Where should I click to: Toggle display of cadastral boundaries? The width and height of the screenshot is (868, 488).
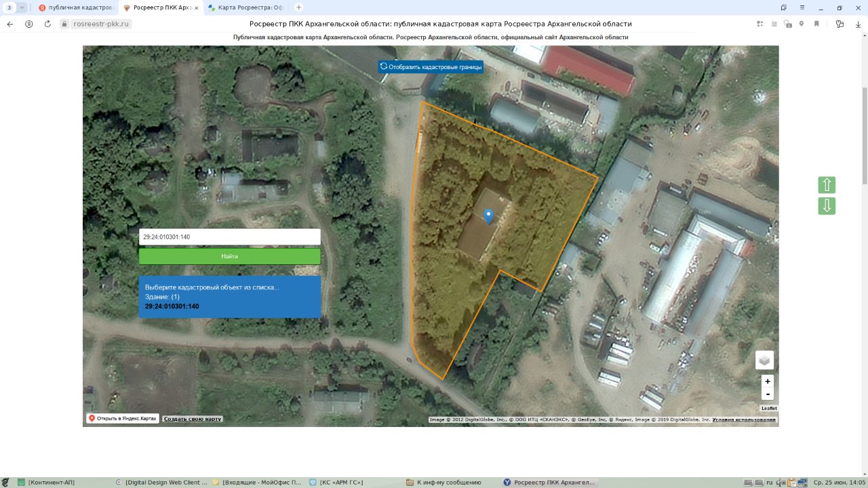pos(431,66)
